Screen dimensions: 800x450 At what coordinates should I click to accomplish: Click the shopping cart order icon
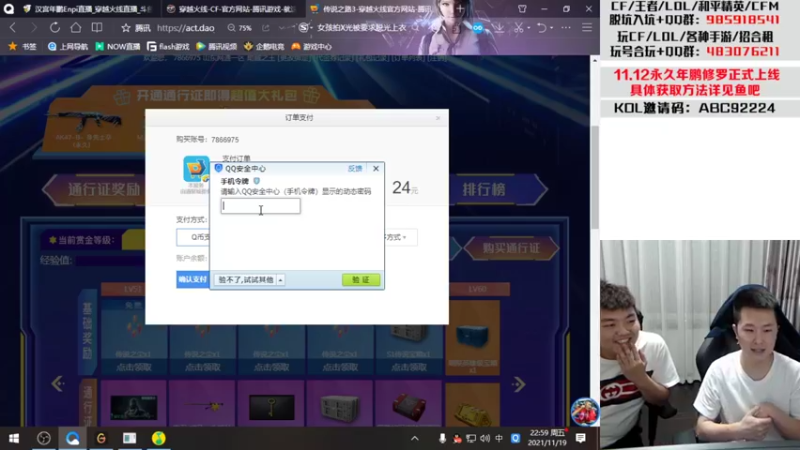196,169
